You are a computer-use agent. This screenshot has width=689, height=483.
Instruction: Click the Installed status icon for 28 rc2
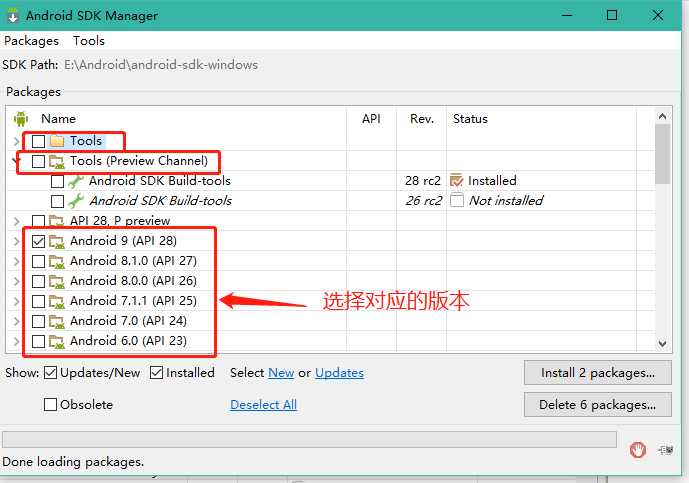(x=457, y=181)
